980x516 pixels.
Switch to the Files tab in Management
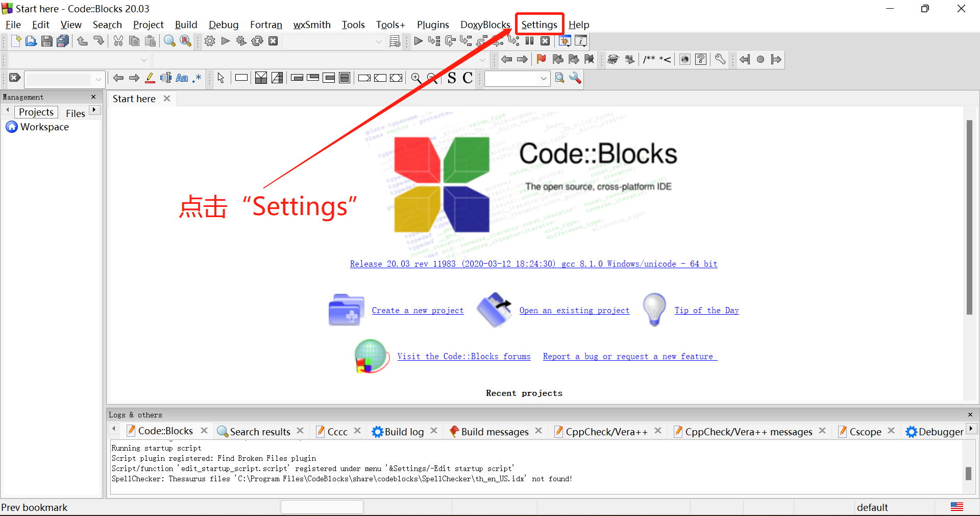[x=75, y=113]
